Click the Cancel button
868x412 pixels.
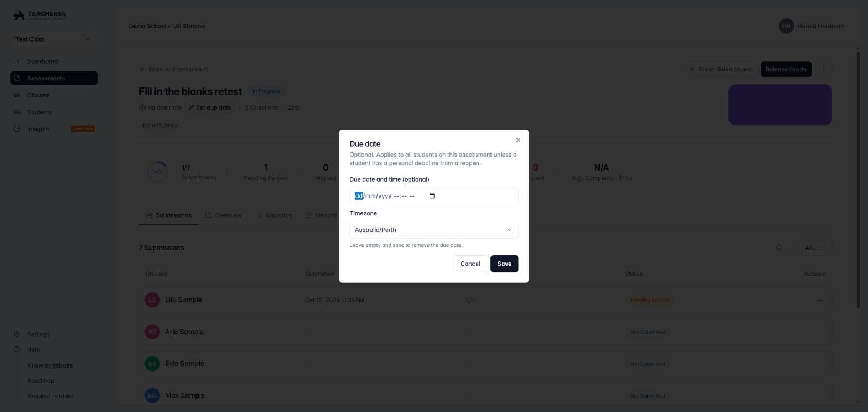tap(470, 264)
